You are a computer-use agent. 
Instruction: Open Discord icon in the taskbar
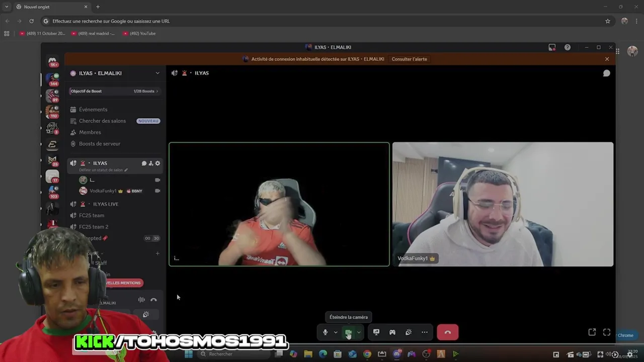[x=397, y=354]
